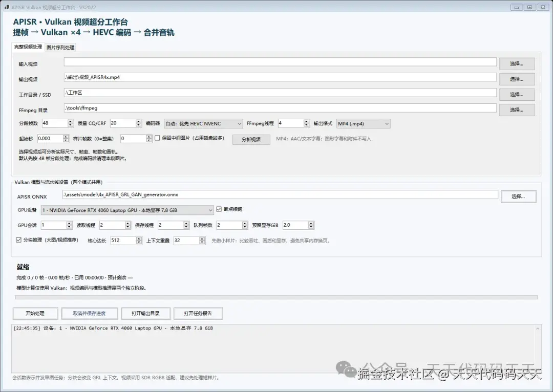Viewport: 553px width, 392px height.
Task: Open the 输出格式 MP4 (.mp4) dropdown
Action: pos(363,124)
